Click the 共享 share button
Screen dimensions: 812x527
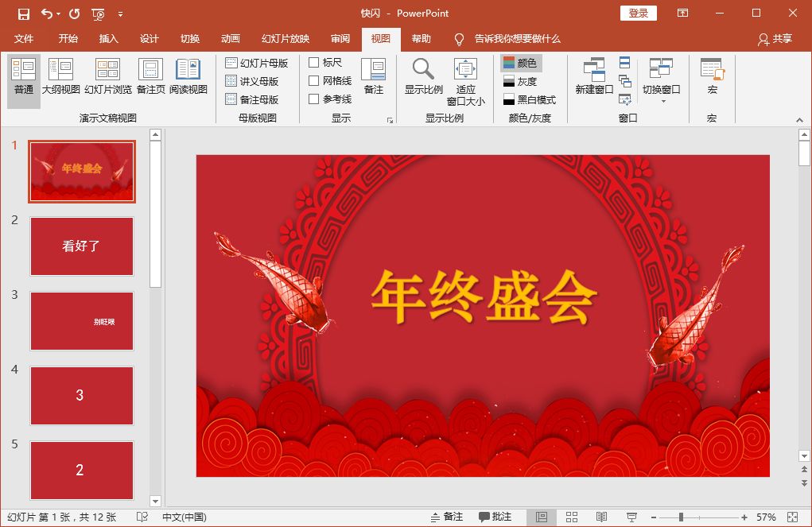775,39
